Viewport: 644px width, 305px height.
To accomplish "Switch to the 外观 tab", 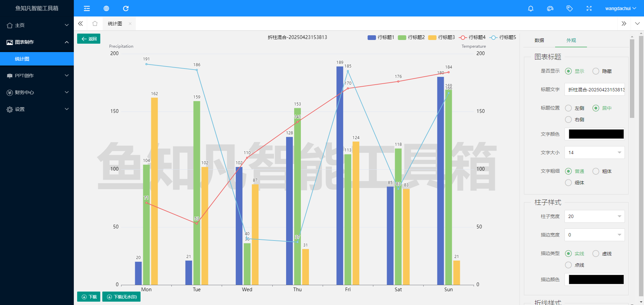I will tap(571, 40).
